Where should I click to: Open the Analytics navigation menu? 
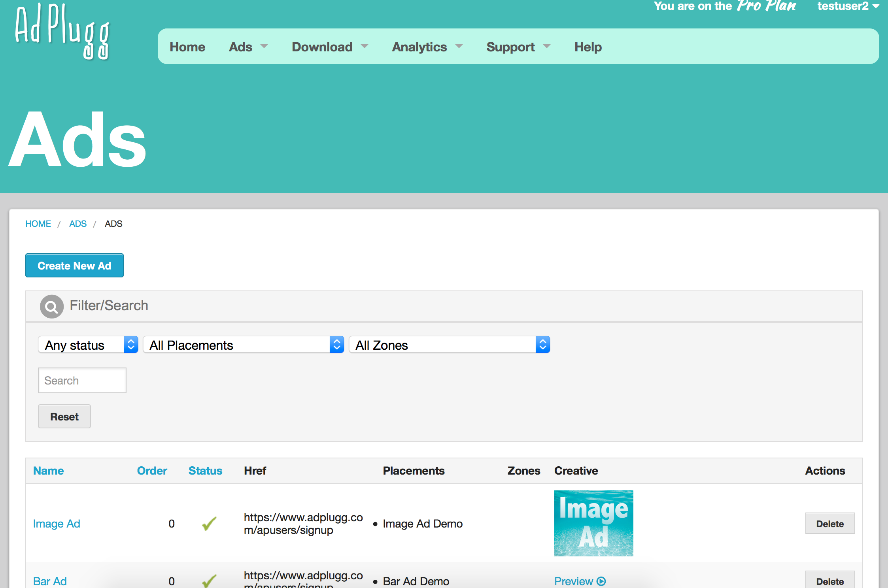point(427,47)
